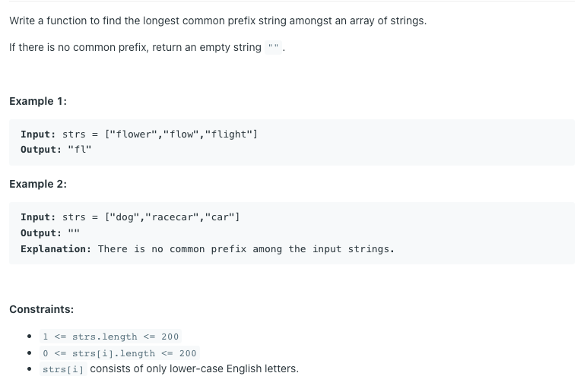587x392 pixels.
Task: Click the bold Explanation label
Action: [x=56, y=248]
